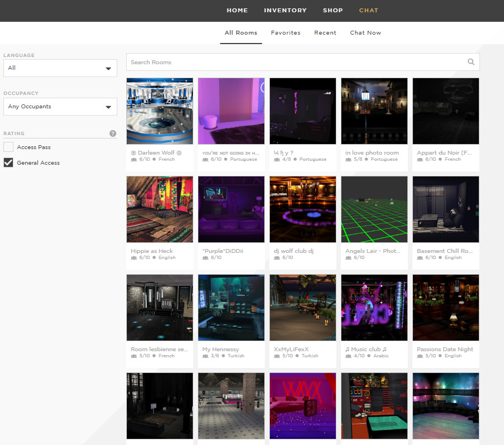This screenshot has height=445, width=504.
Task: Open the YOU'RE NOT GOING IN H... room thumbnail
Action: pos(231,111)
